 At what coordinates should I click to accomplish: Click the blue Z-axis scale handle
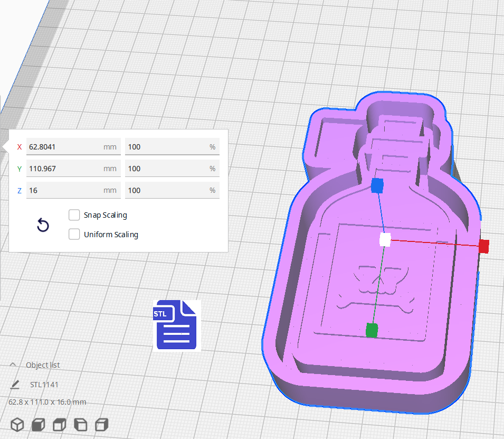[377, 185]
